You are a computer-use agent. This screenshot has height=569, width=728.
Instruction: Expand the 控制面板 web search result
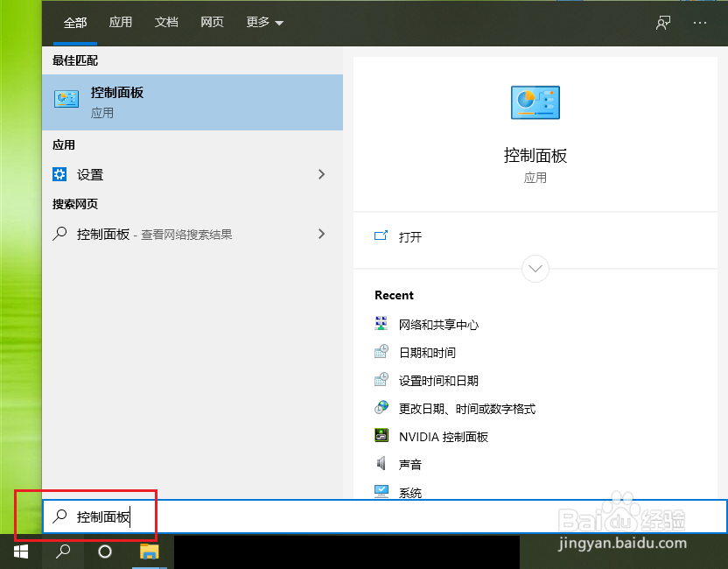(x=321, y=234)
